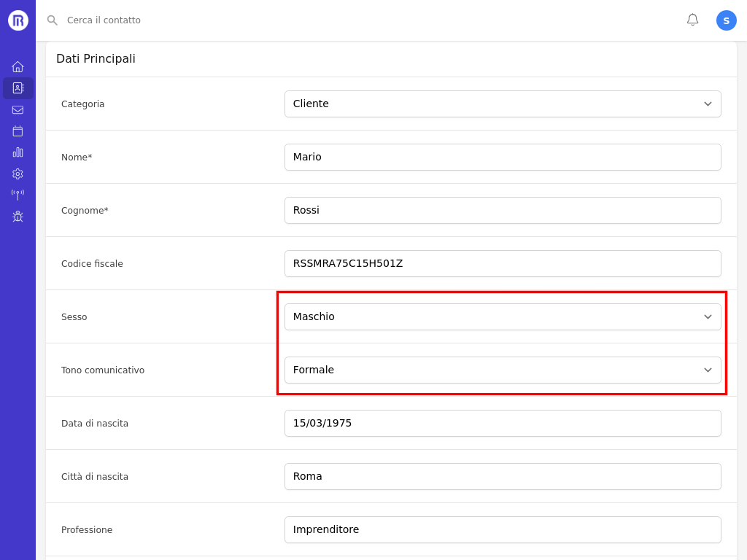
Task: Click the home icon in sidebar
Action: pyautogui.click(x=18, y=66)
